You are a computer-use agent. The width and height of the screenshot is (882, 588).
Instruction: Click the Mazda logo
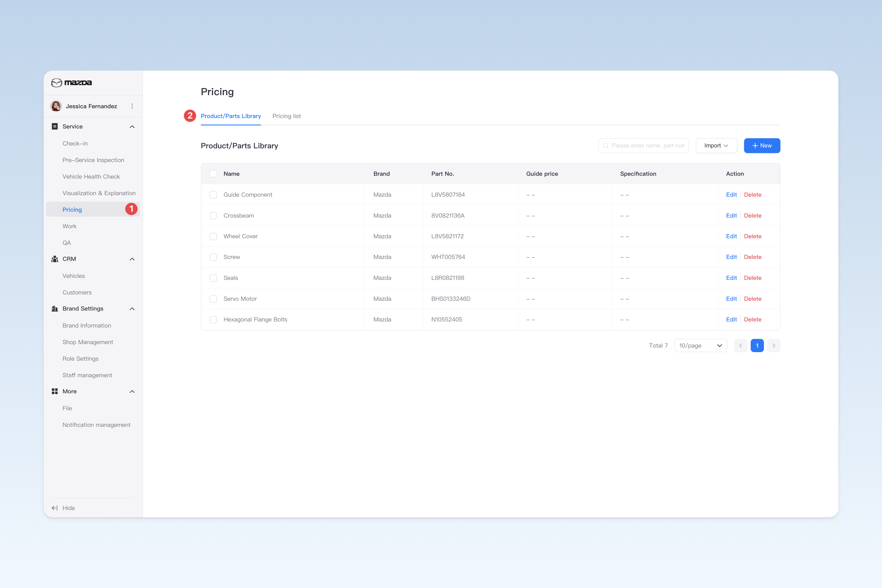pos(71,83)
